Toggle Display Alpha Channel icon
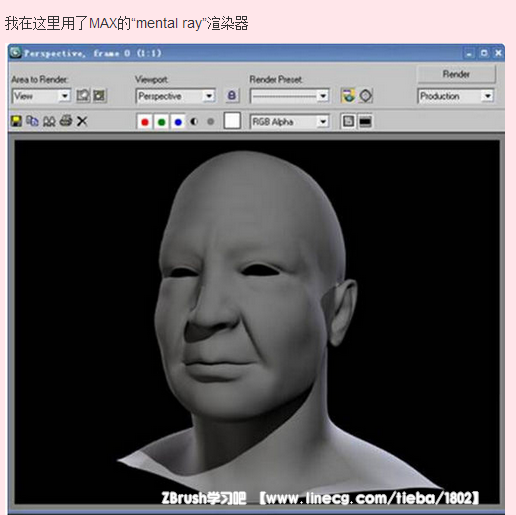This screenshot has height=515, width=516. [194, 122]
